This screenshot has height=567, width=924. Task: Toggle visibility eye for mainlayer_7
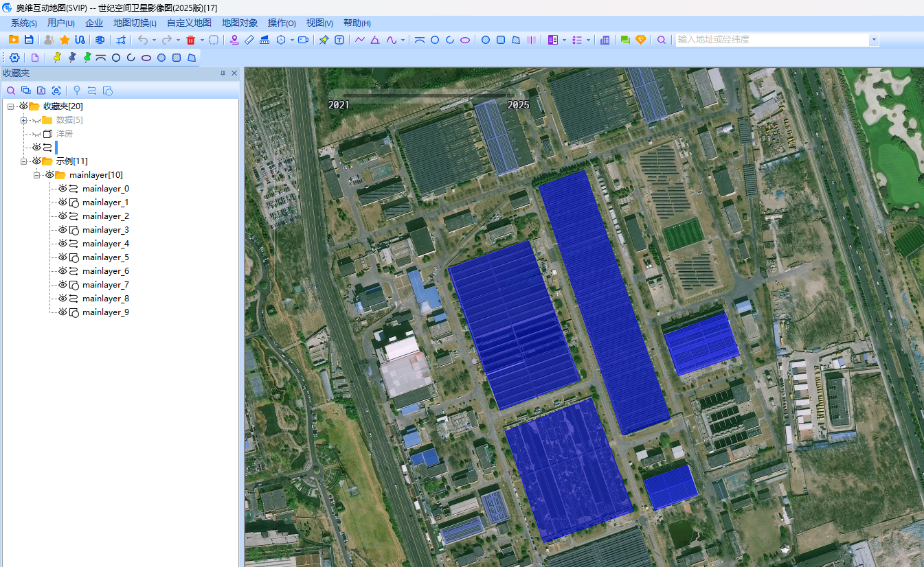click(62, 285)
